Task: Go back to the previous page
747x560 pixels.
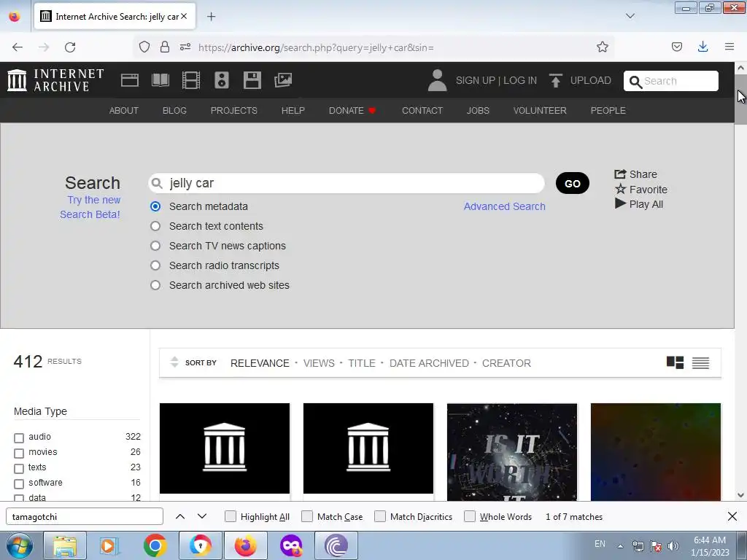Action: pos(18,47)
